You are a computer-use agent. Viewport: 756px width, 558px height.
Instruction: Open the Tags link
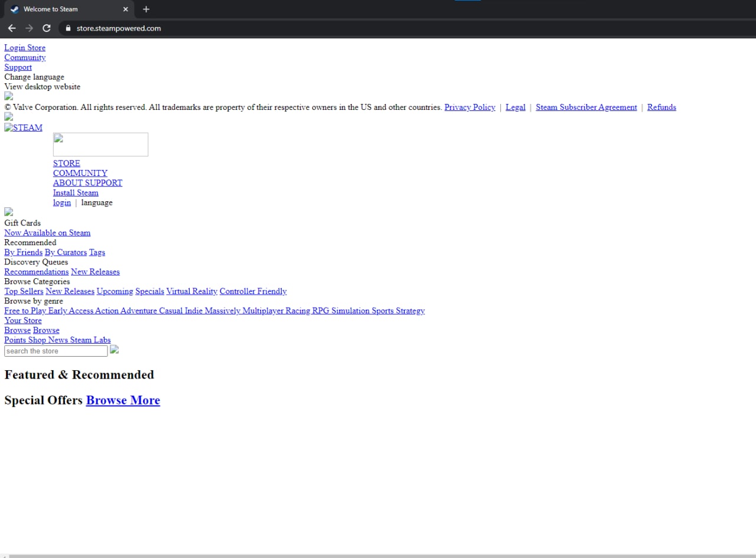tap(97, 252)
